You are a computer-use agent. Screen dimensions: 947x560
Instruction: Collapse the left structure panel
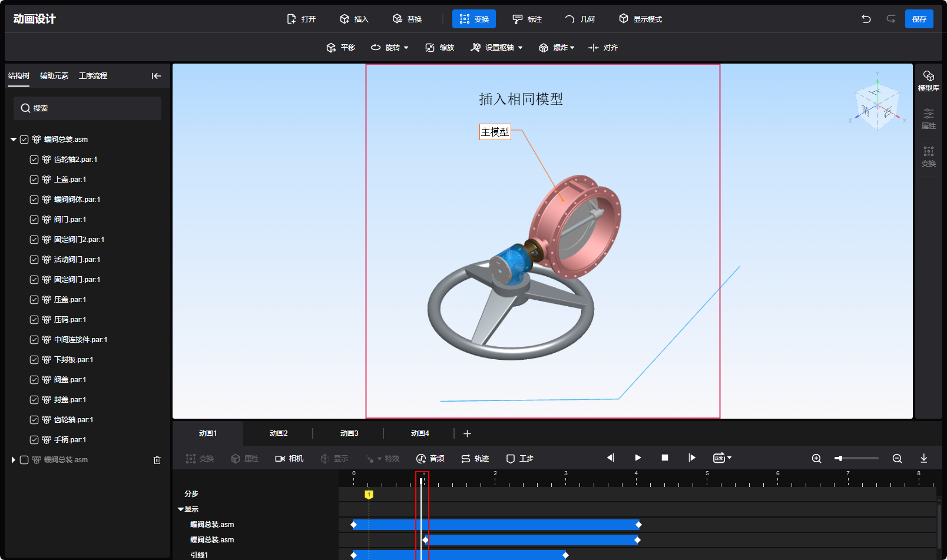(156, 76)
